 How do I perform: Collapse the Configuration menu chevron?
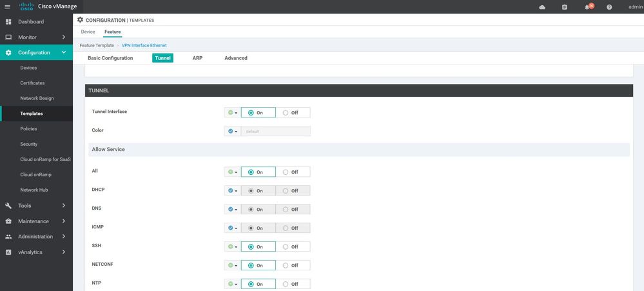(x=64, y=53)
